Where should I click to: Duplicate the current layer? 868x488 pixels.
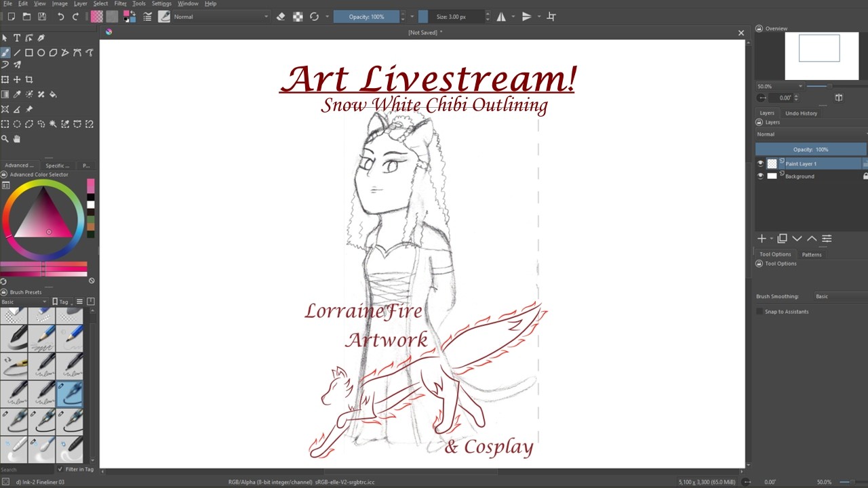(782, 239)
